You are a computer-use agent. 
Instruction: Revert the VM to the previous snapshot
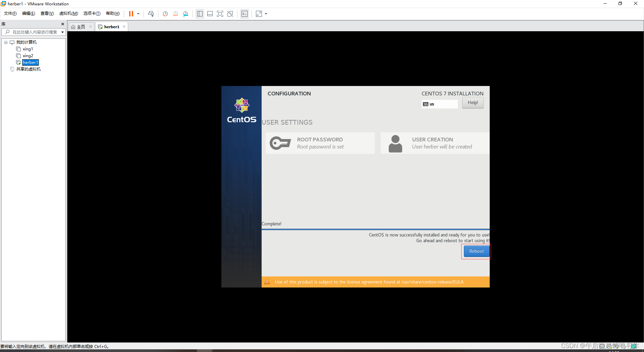coord(175,14)
